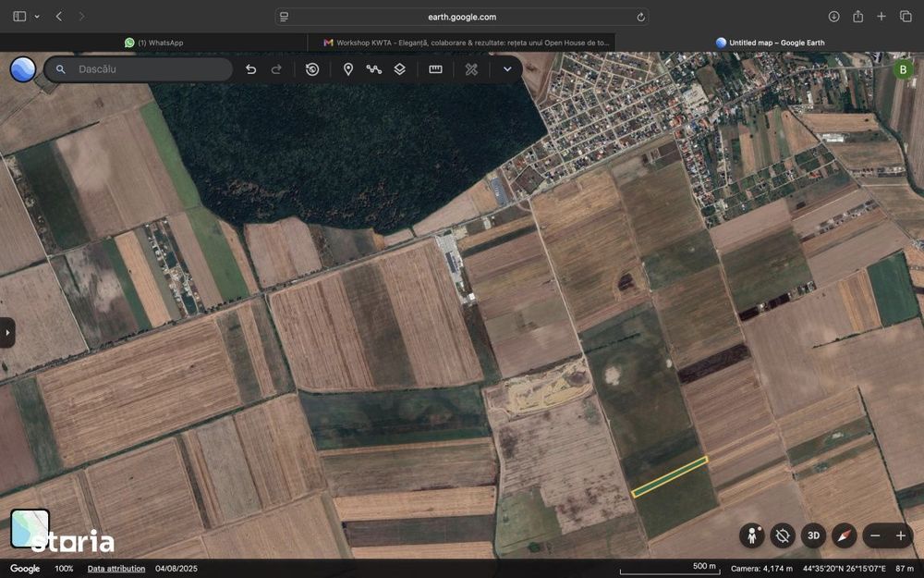Screen dimensions: 924x578
Task: Open the map layers panel
Action: [x=399, y=69]
